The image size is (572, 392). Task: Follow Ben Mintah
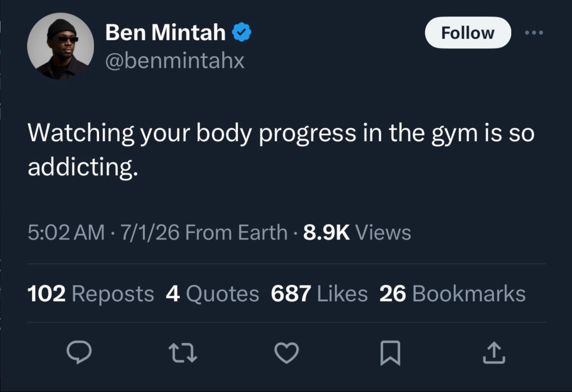[468, 33]
